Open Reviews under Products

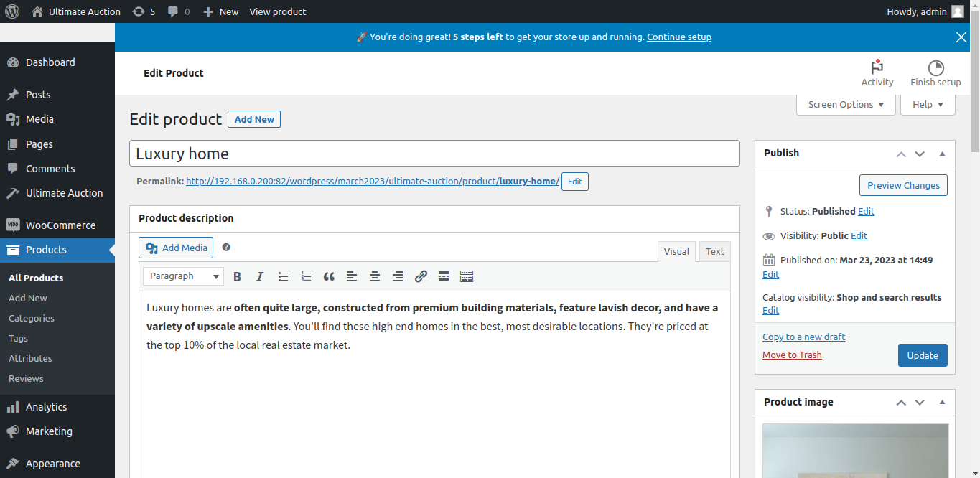point(26,378)
